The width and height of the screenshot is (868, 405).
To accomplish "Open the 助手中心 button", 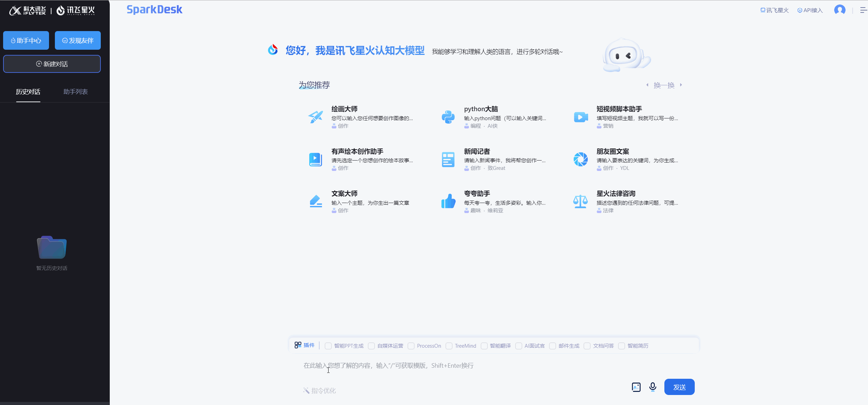I will tap(26, 40).
